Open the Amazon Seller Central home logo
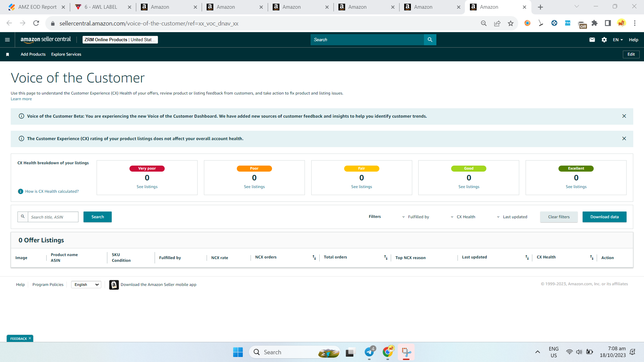 tap(46, 40)
